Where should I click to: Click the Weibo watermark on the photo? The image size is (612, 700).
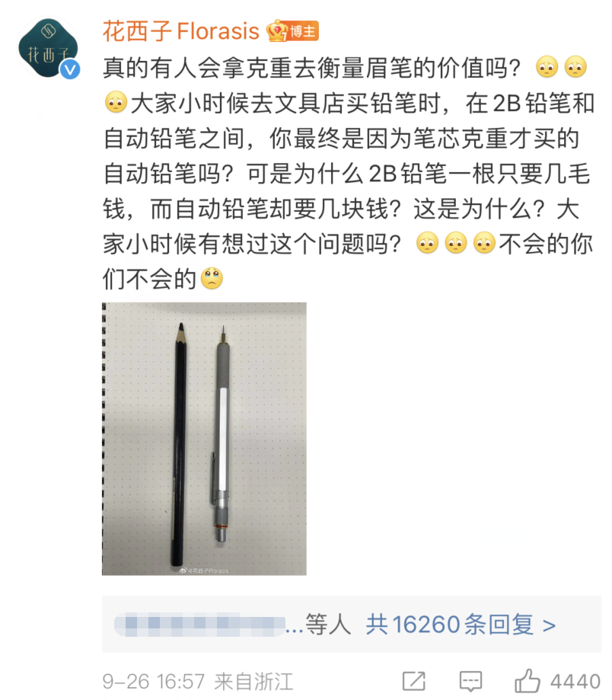204,571
